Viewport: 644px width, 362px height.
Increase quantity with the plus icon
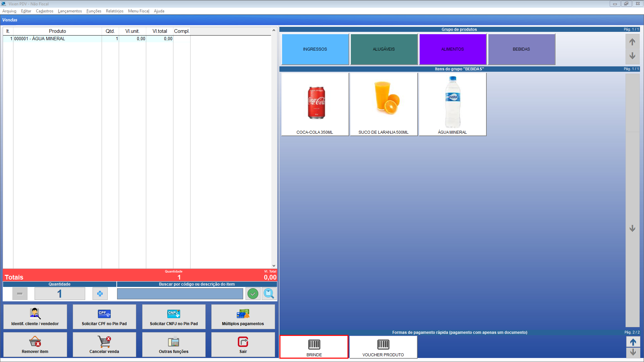[x=100, y=294]
